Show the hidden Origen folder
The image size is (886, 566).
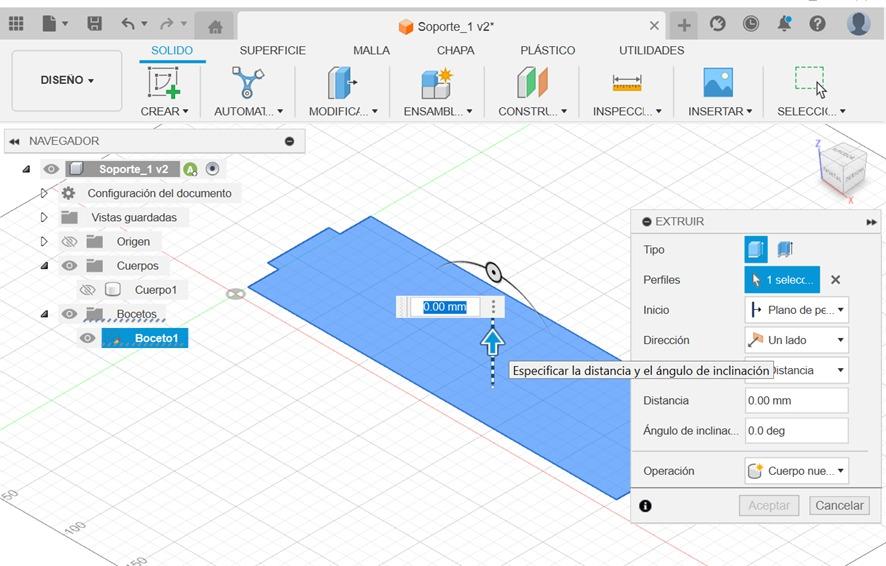click(x=69, y=242)
